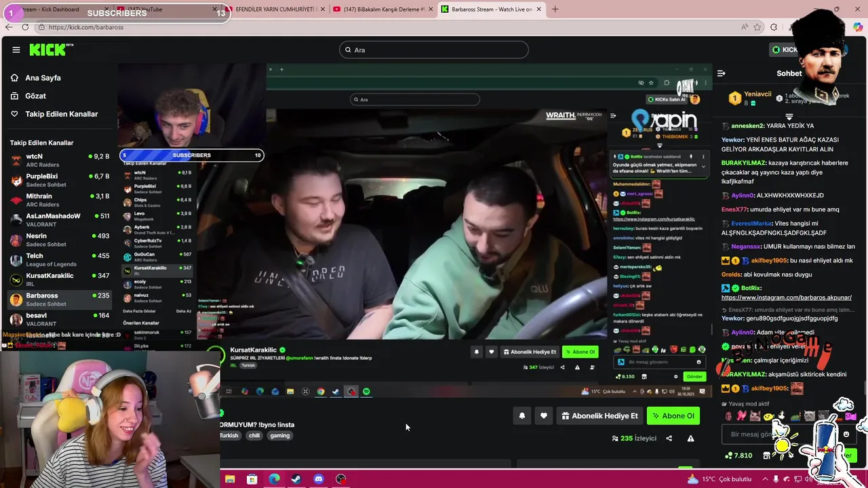This screenshot has width=868, height=488.
Task: Open Nesrin channel in sidebar
Action: click(60, 239)
